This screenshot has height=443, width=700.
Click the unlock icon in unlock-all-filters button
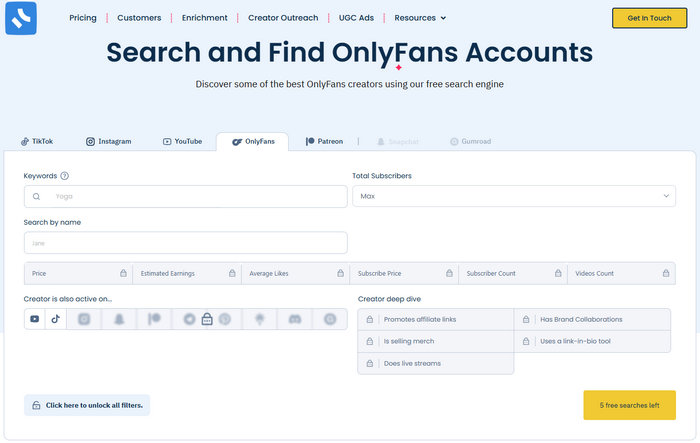pos(36,405)
